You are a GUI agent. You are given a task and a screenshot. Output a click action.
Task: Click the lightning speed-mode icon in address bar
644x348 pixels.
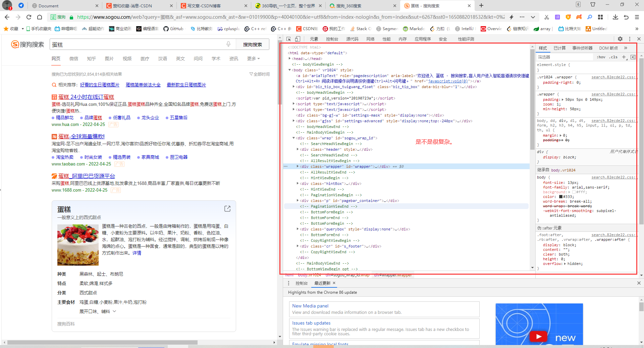pos(512,17)
